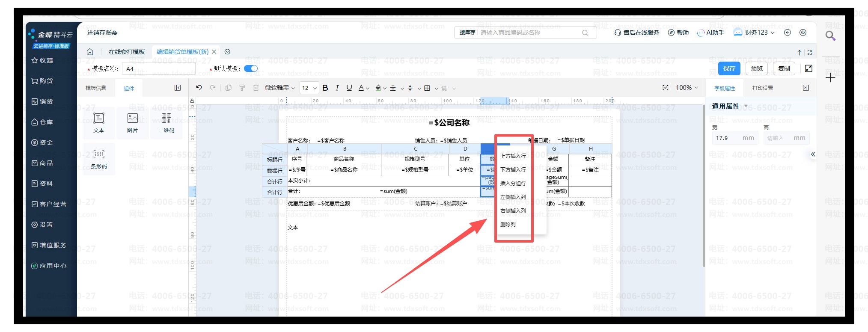The image size is (868, 332).
Task: Expand the 100% zoom level dropdown
Action: [x=687, y=88]
